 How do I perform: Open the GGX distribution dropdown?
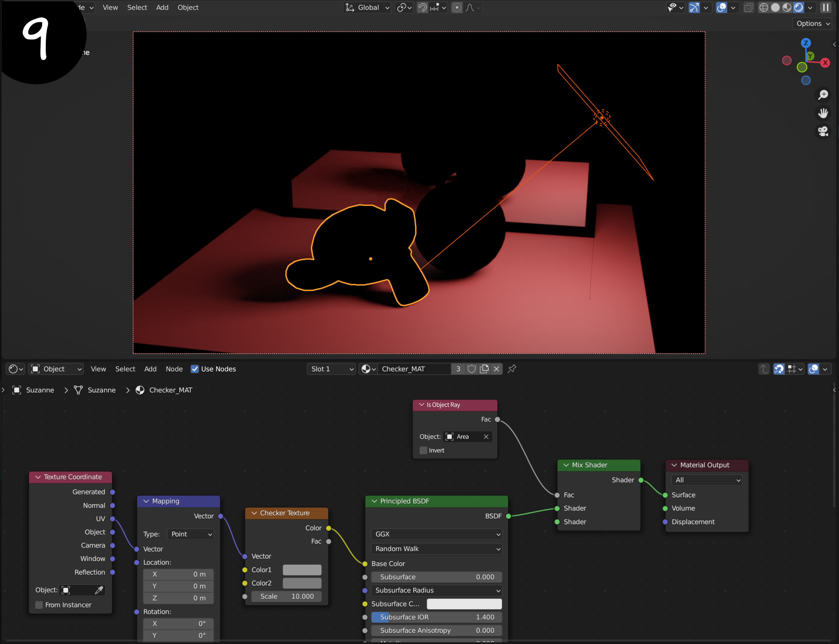click(437, 534)
